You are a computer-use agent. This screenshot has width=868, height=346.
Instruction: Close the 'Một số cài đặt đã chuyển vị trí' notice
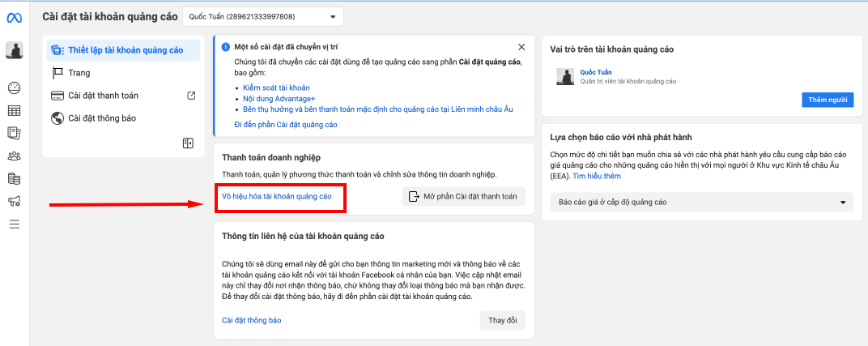(x=521, y=47)
